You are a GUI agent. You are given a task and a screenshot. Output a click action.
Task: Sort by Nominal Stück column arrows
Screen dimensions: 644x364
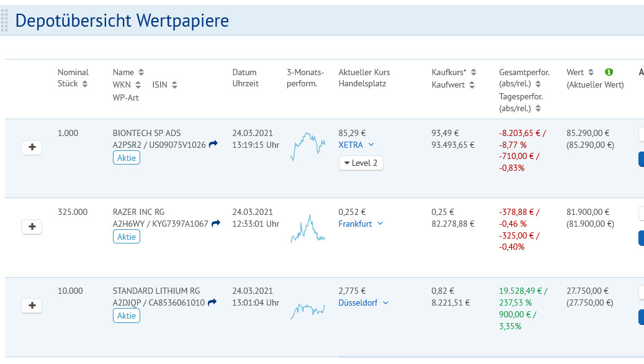click(x=85, y=84)
